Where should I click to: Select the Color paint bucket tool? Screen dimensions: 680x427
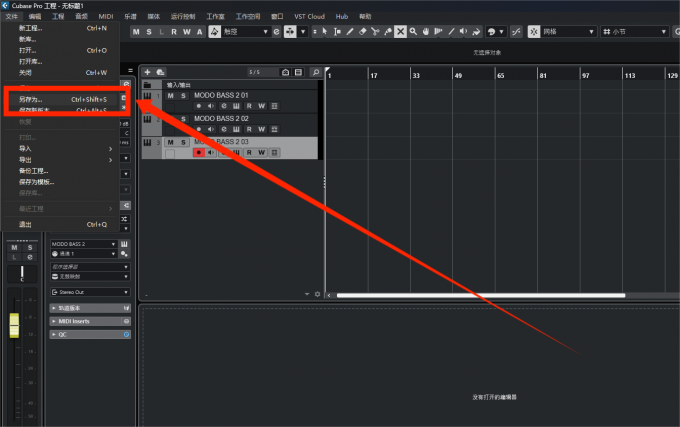tap(476, 32)
